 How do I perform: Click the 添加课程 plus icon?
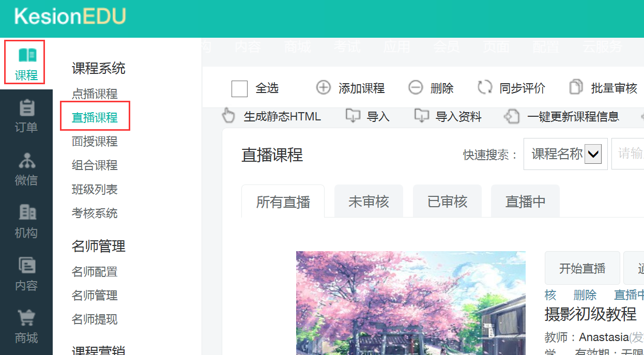click(323, 88)
